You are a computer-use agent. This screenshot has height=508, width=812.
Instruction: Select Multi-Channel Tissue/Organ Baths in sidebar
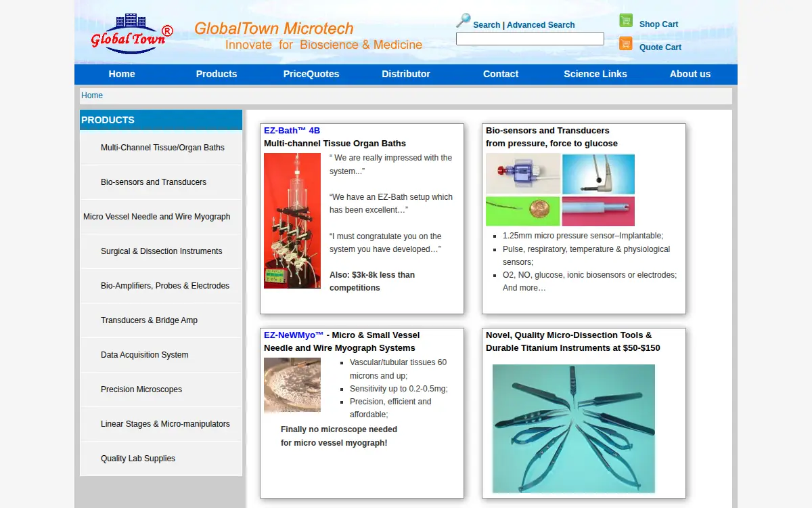[161, 148]
